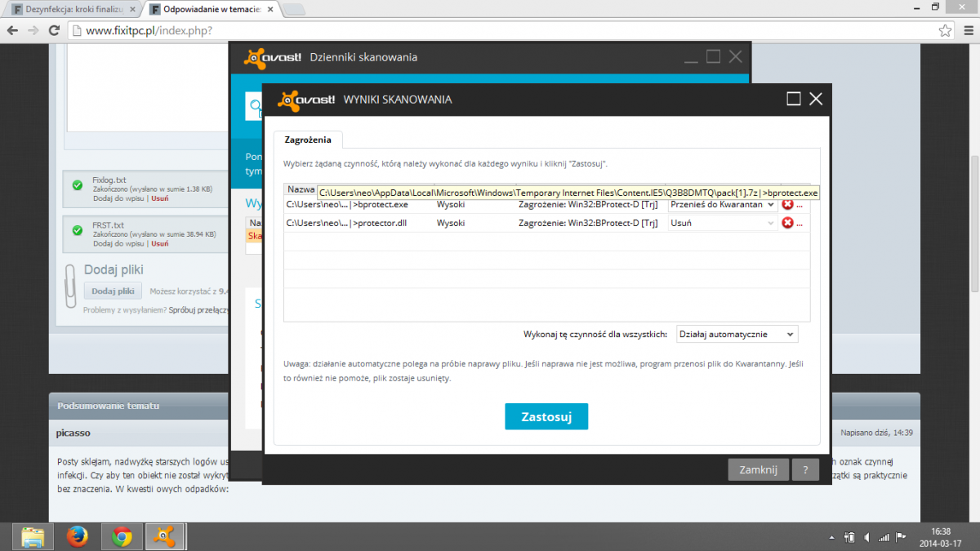
Task: Open Firefox from taskbar
Action: point(78,536)
